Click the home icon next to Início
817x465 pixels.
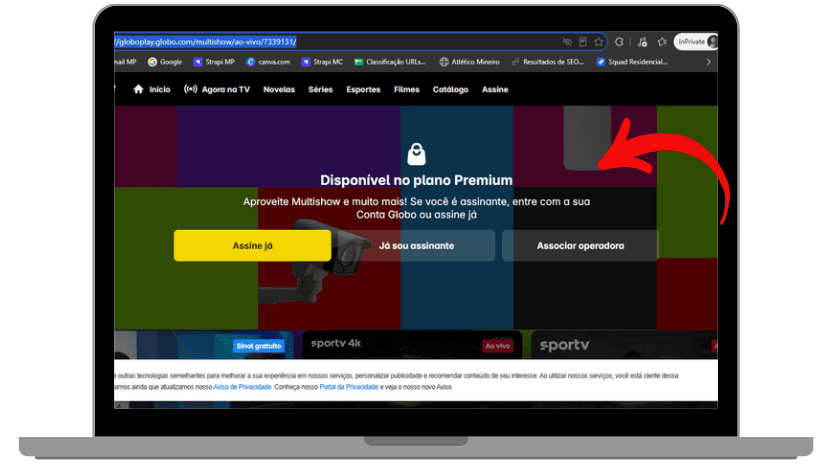[138, 89]
